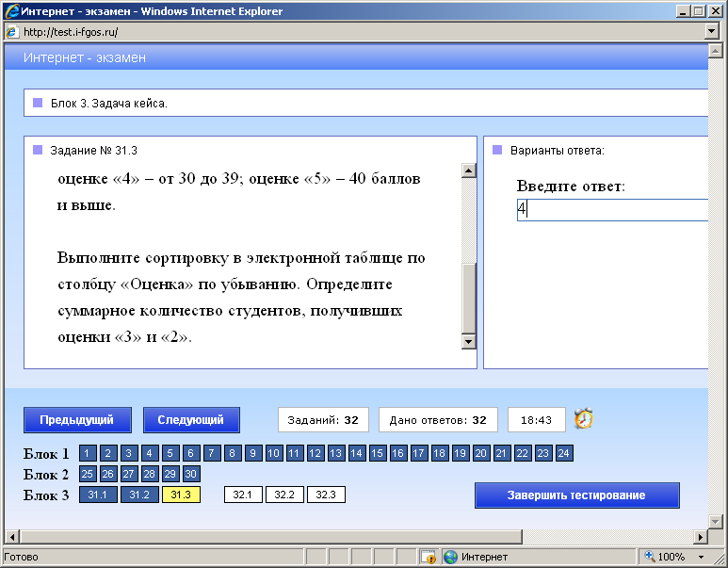Open question 8 in Блок 1

tap(233, 453)
